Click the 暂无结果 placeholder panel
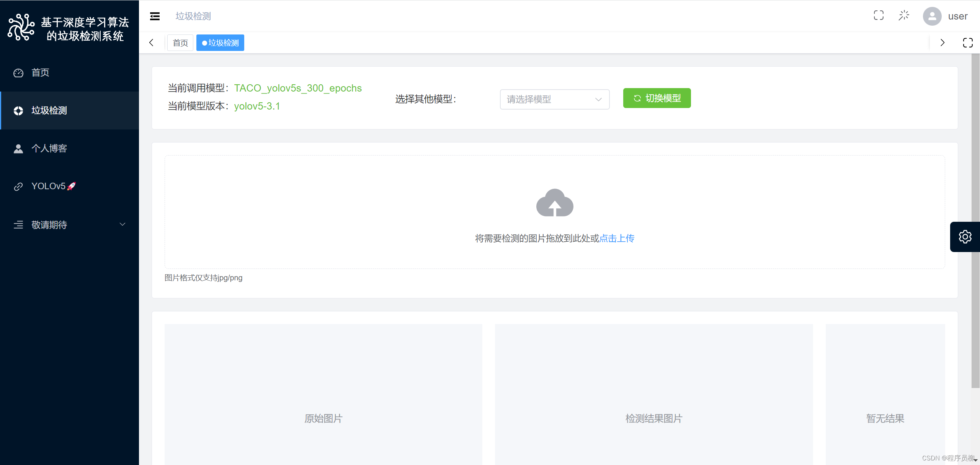This screenshot has height=465, width=980. [x=885, y=395]
